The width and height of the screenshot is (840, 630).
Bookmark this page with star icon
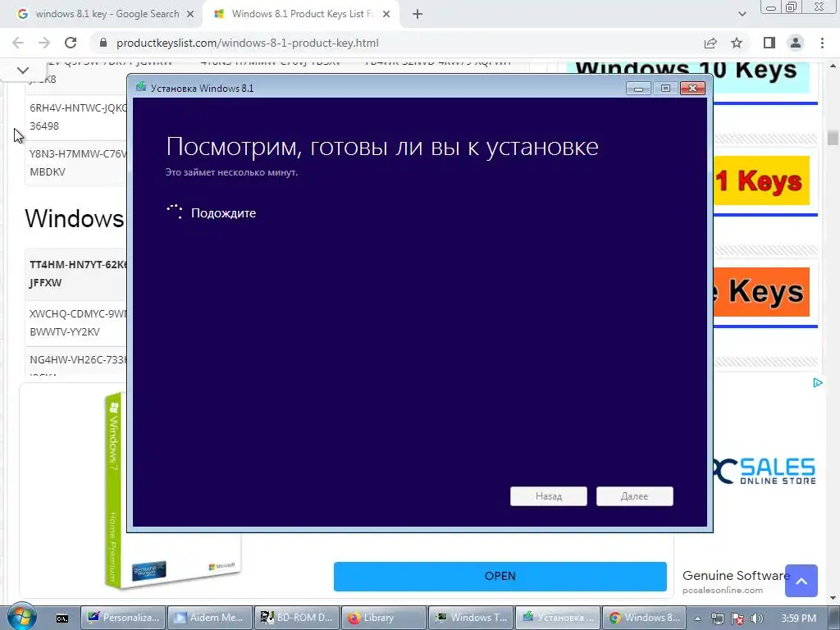point(737,43)
